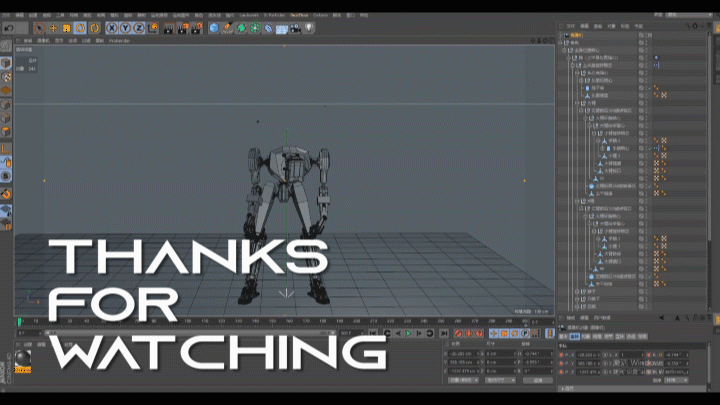Screen dimensions: 720x405
Task: Click the Undo arrow icon
Action: (x=9, y=28)
